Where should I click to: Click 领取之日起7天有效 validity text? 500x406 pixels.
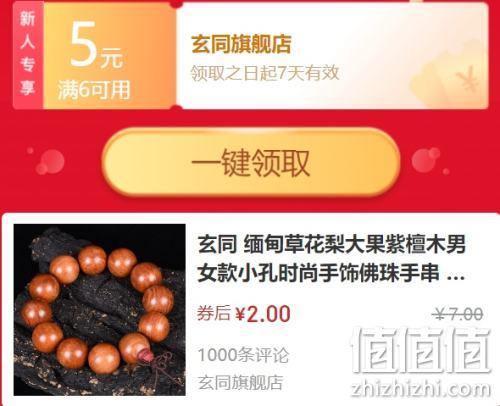tap(265, 73)
